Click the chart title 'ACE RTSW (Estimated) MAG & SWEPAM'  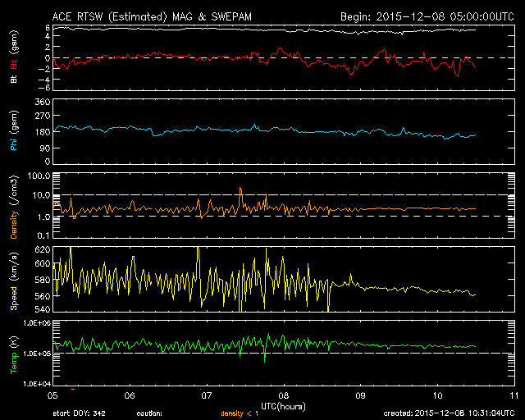(x=152, y=16)
